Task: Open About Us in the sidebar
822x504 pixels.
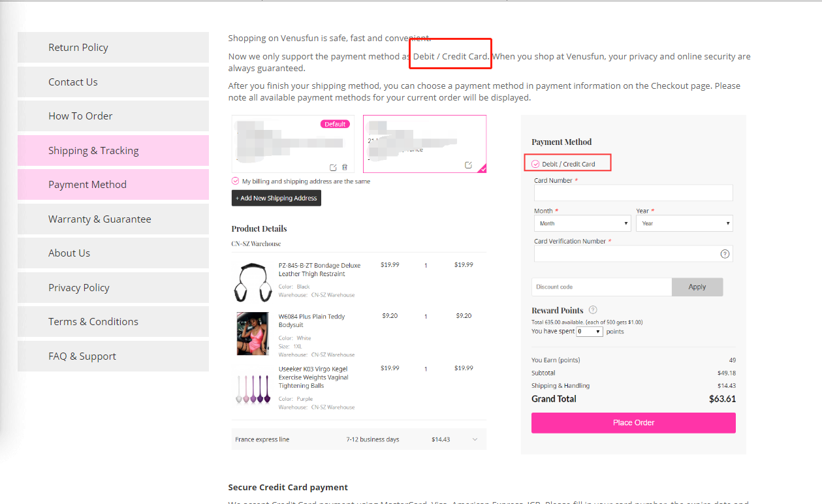Action: click(113, 253)
